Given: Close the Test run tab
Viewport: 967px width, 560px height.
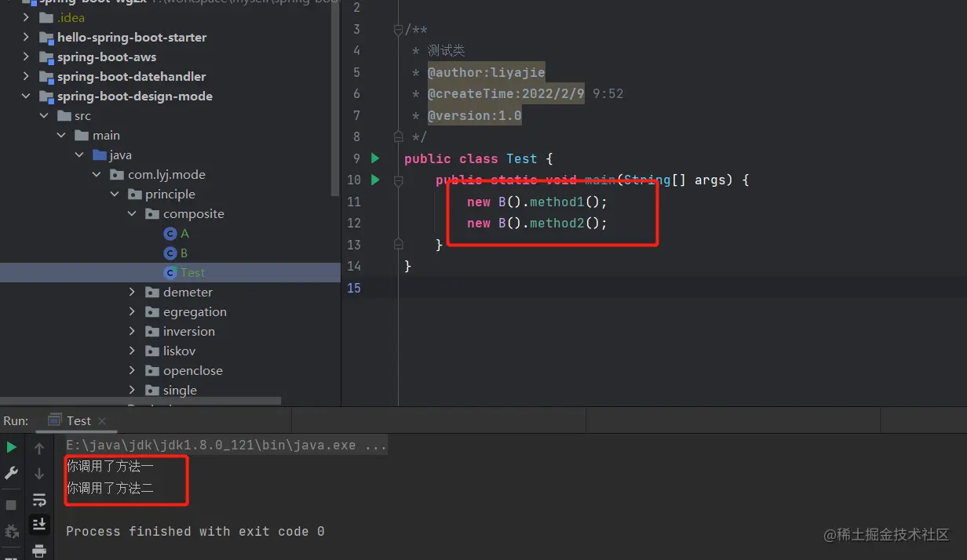Looking at the screenshot, I should coord(101,421).
